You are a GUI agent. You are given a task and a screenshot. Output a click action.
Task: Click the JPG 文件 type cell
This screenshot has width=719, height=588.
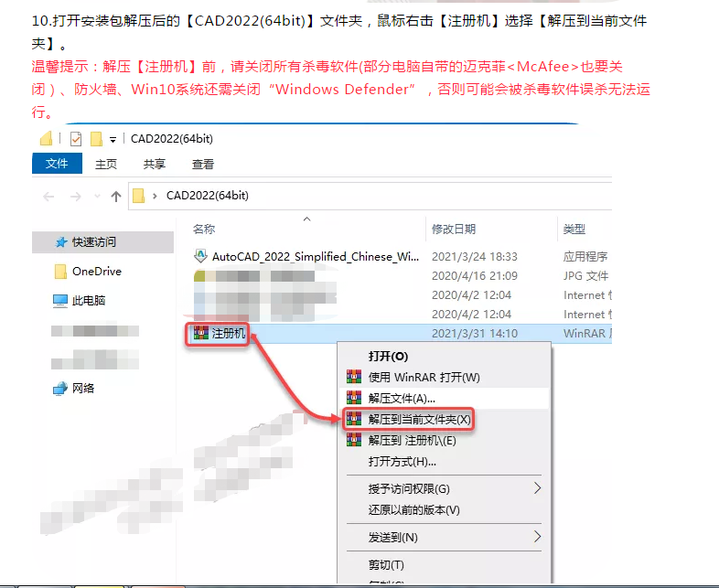[x=585, y=276]
